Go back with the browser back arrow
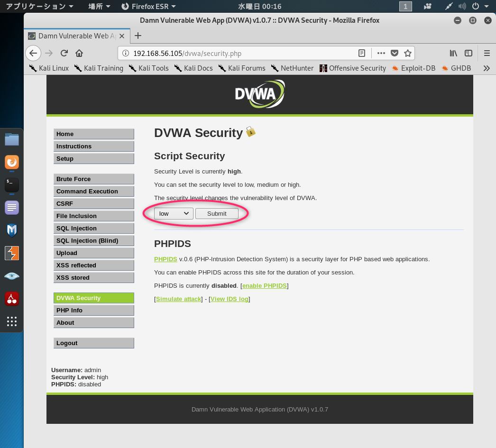 point(33,53)
